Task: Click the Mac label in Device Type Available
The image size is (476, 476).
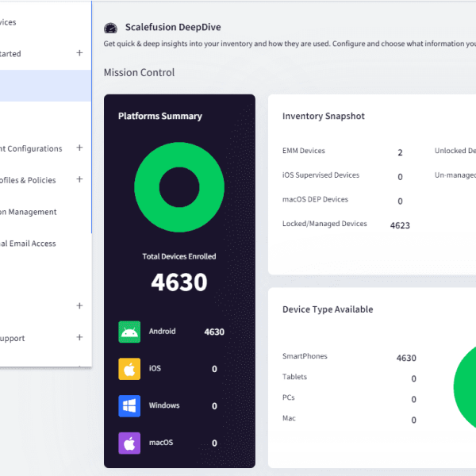Action: point(289,418)
